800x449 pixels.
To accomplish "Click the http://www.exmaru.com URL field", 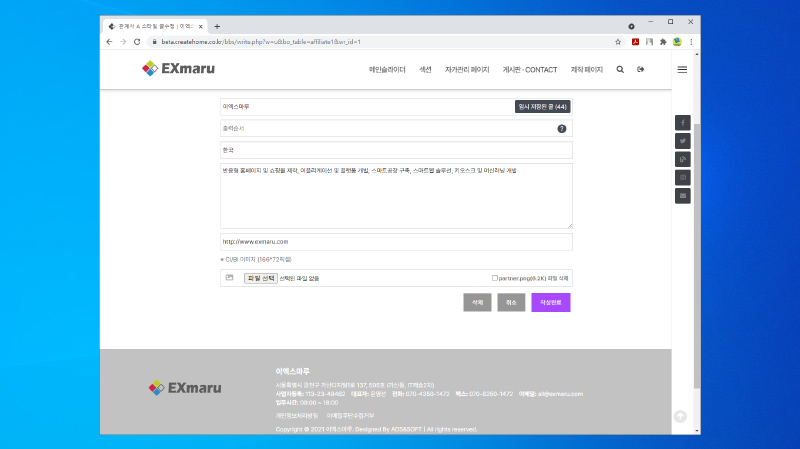I will 396,242.
